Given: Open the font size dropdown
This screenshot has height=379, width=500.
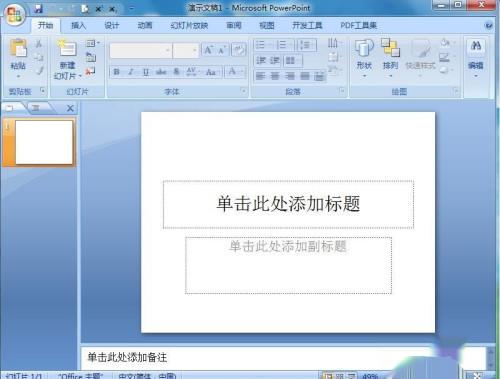Looking at the screenshot, I should tap(195, 50).
